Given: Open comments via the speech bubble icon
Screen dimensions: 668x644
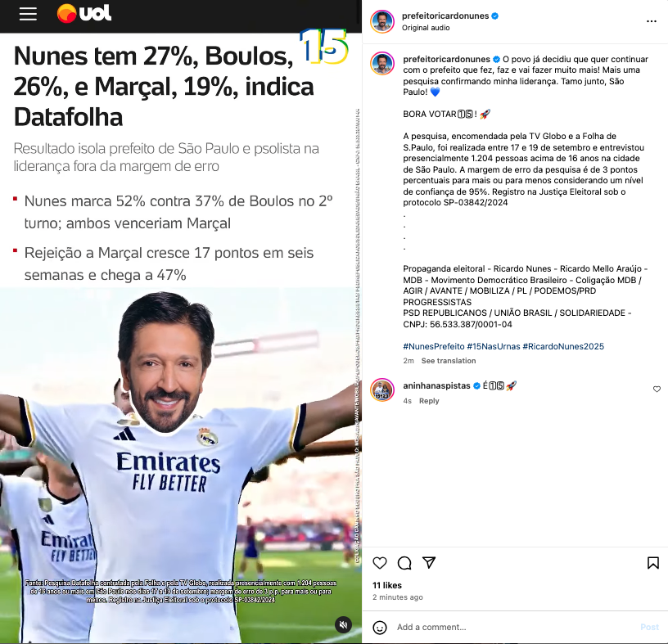Looking at the screenshot, I should tap(404, 563).
